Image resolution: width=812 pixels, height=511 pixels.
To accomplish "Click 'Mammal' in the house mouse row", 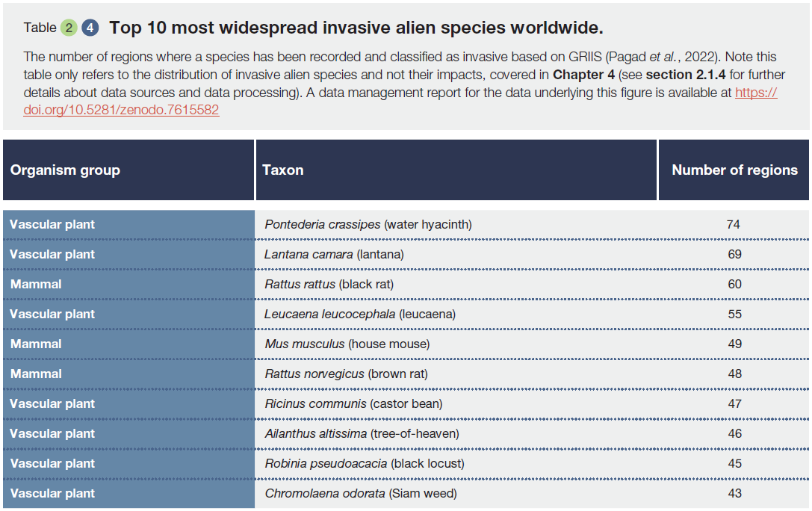I will (x=36, y=344).
